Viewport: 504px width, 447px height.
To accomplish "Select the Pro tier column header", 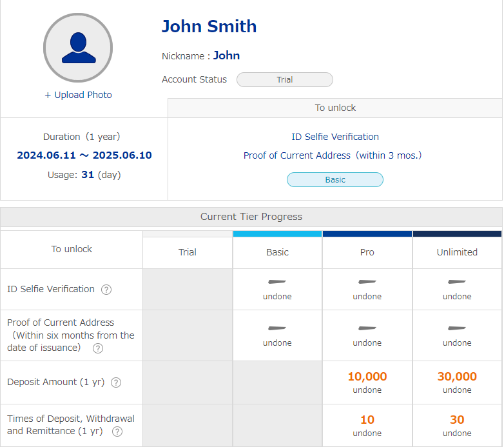I will [x=367, y=252].
